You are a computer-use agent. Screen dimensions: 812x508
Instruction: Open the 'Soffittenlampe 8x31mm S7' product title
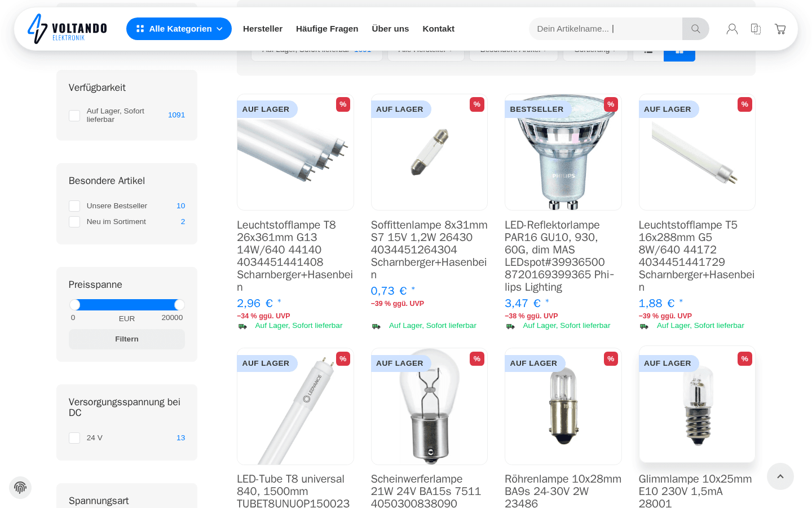point(429,249)
